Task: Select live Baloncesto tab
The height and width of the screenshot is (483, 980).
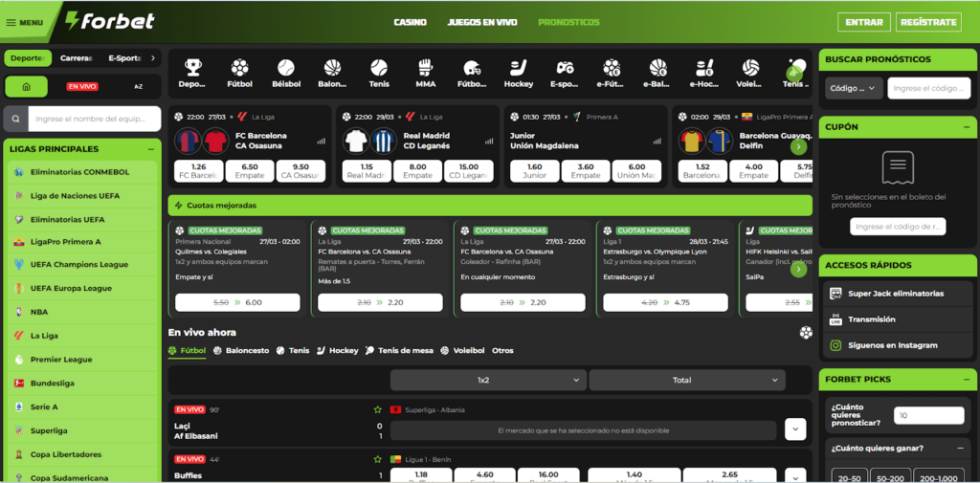Action: [241, 351]
